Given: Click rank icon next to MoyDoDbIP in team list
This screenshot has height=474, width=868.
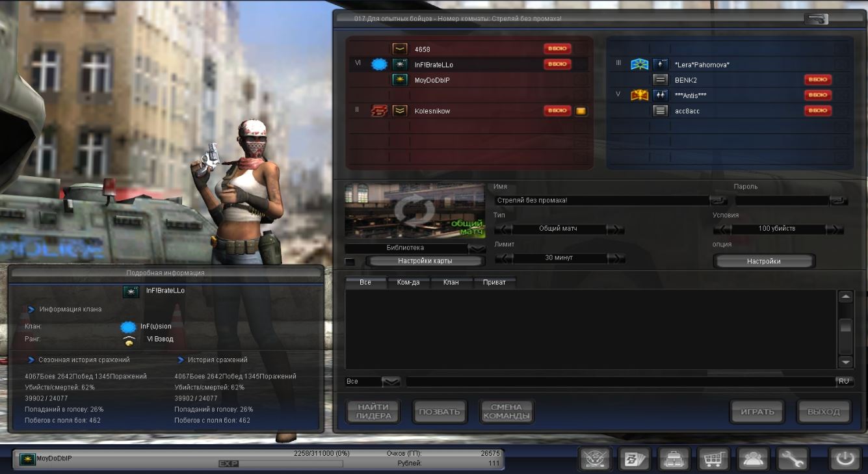Looking at the screenshot, I should 399,80.
